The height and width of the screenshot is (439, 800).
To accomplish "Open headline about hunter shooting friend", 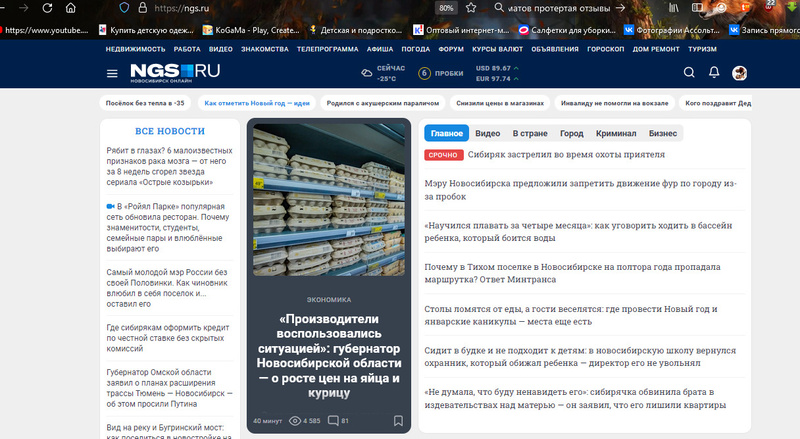I will tap(566, 155).
